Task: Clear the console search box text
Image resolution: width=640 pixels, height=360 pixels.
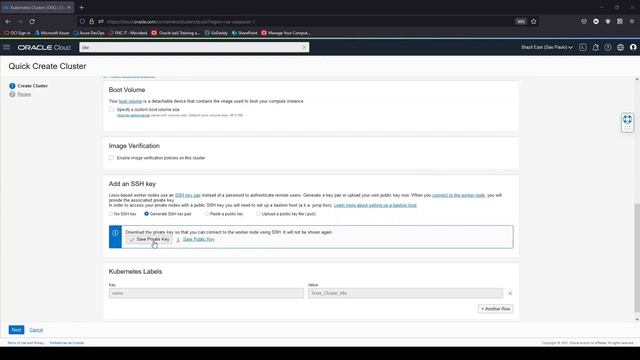Action: [304, 47]
